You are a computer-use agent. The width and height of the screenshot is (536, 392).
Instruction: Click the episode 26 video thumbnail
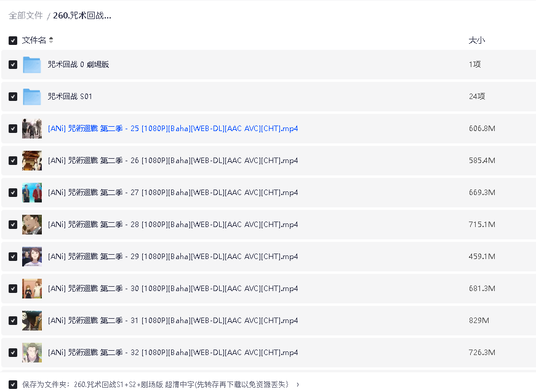[x=32, y=161]
